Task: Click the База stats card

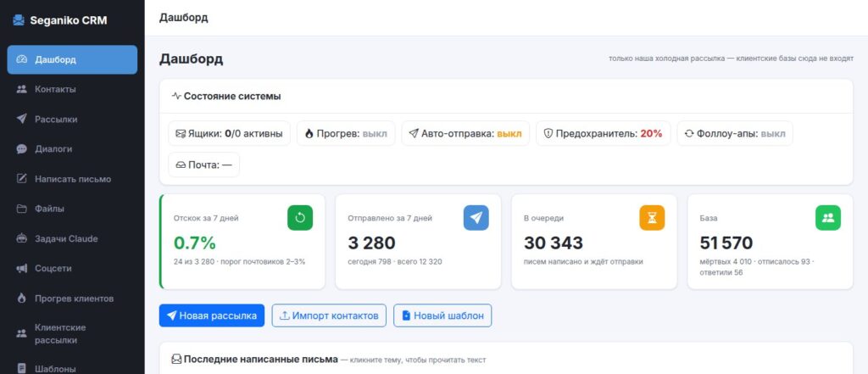Action: 770,242
